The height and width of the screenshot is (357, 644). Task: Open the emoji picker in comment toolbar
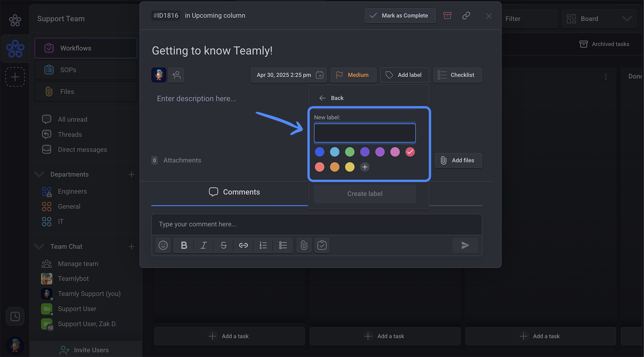coord(163,245)
